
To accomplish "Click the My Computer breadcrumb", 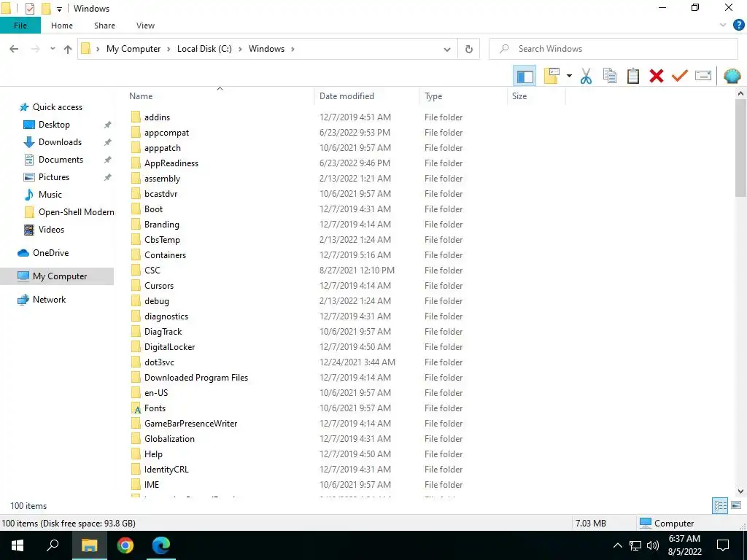I will (x=133, y=49).
